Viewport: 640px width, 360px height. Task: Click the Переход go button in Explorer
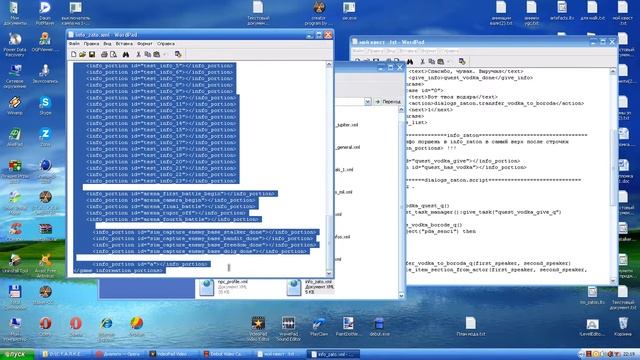(387, 101)
